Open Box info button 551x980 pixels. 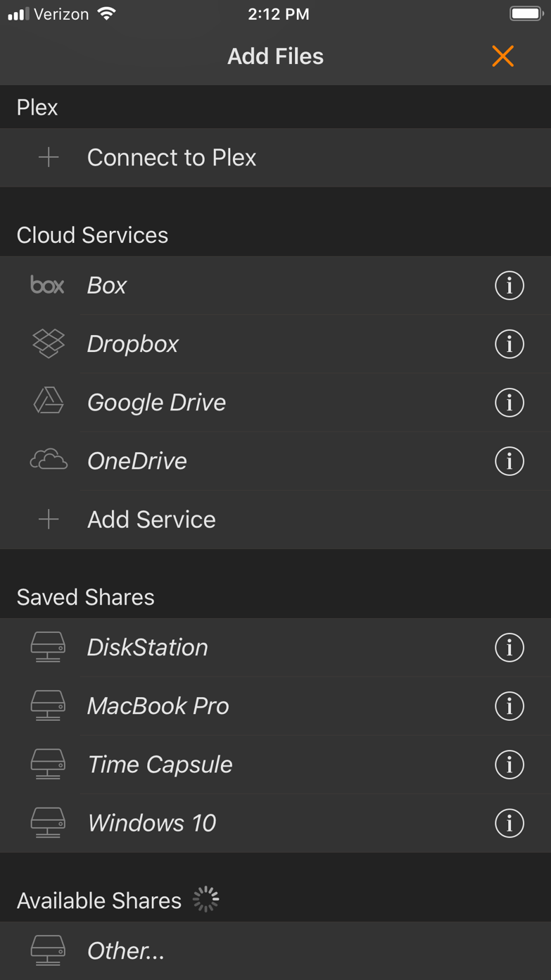click(x=509, y=286)
